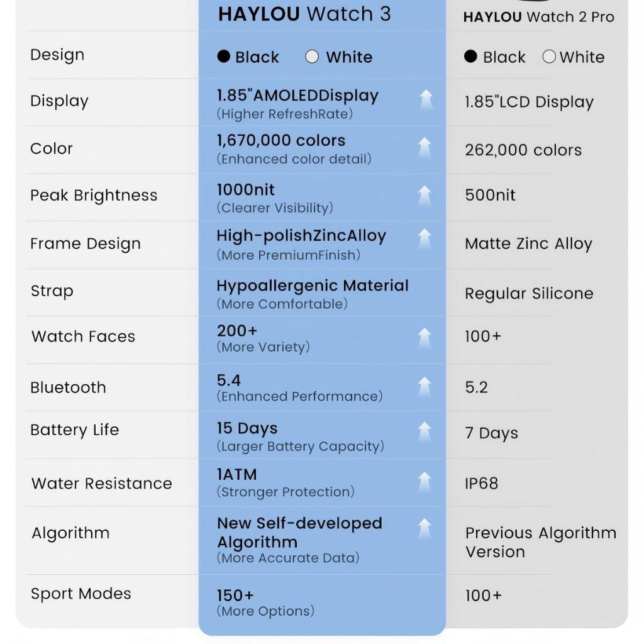The image size is (644, 644).
Task: Click the arrow icon in the 1ATM row
Action: tap(425, 481)
